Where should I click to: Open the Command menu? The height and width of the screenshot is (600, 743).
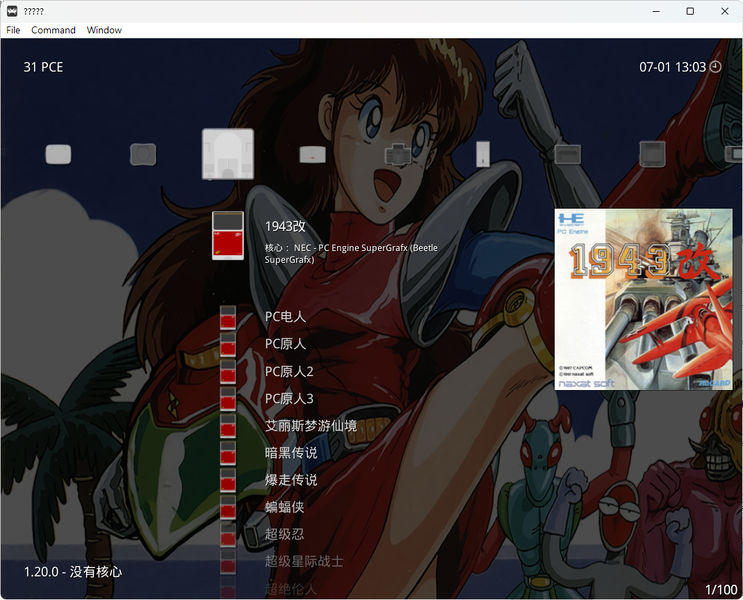[53, 30]
